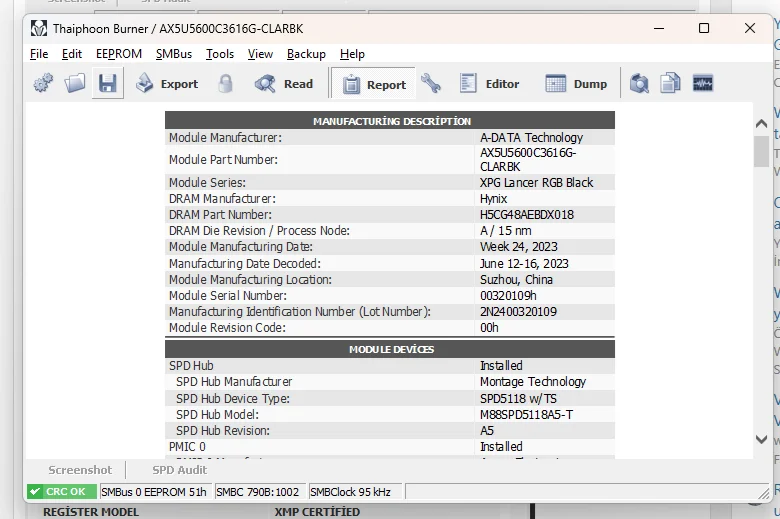Click the AX5U5600C3616G-CLARBK part number value

[527, 160]
